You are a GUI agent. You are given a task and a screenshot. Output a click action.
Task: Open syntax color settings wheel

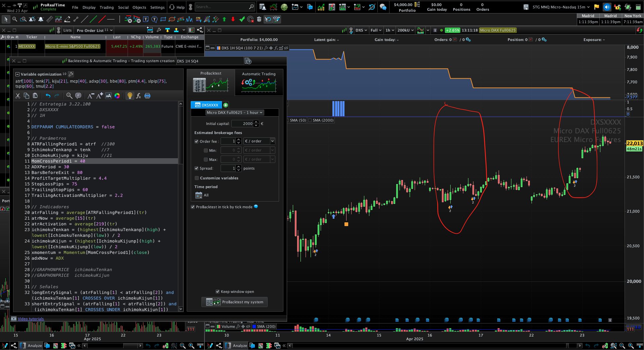pos(117,96)
